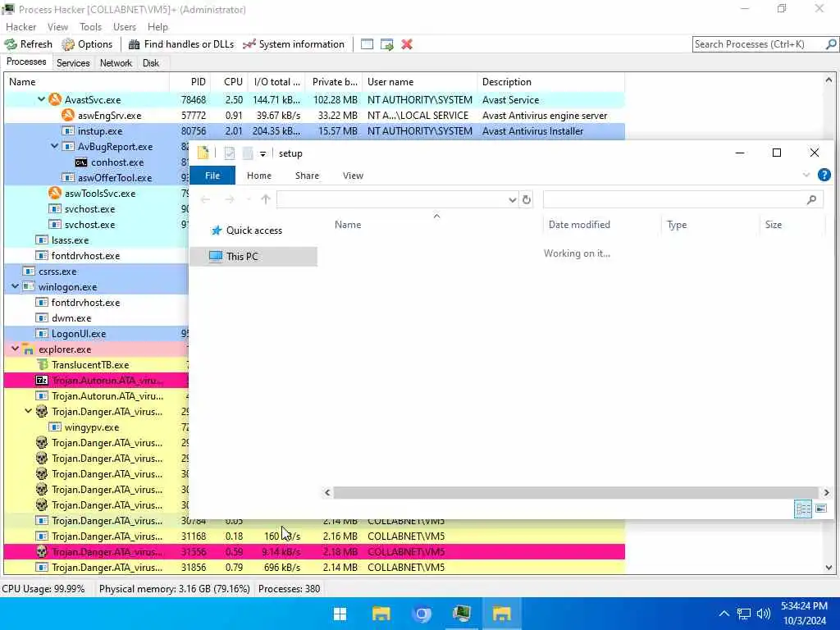This screenshot has height=630, width=840.
Task: Open the Help menu
Action: click(x=157, y=27)
